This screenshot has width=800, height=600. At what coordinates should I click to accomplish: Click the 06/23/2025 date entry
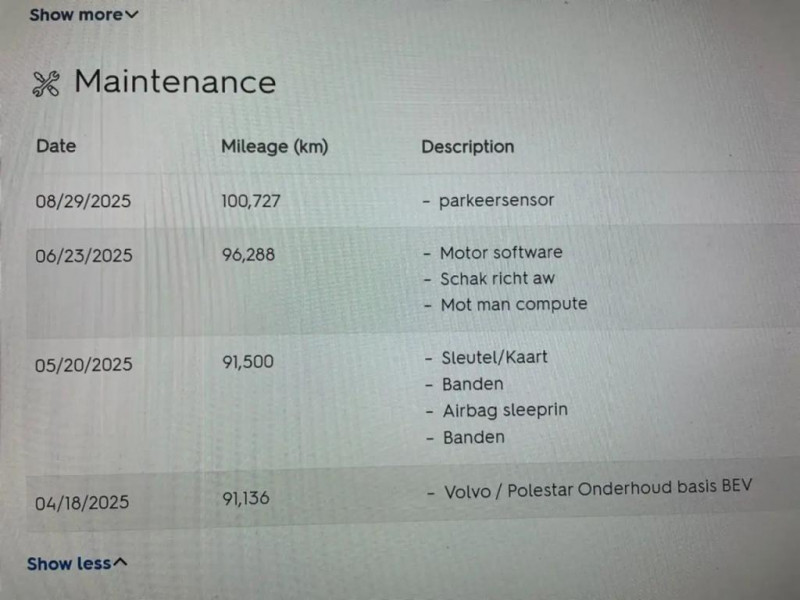point(84,255)
